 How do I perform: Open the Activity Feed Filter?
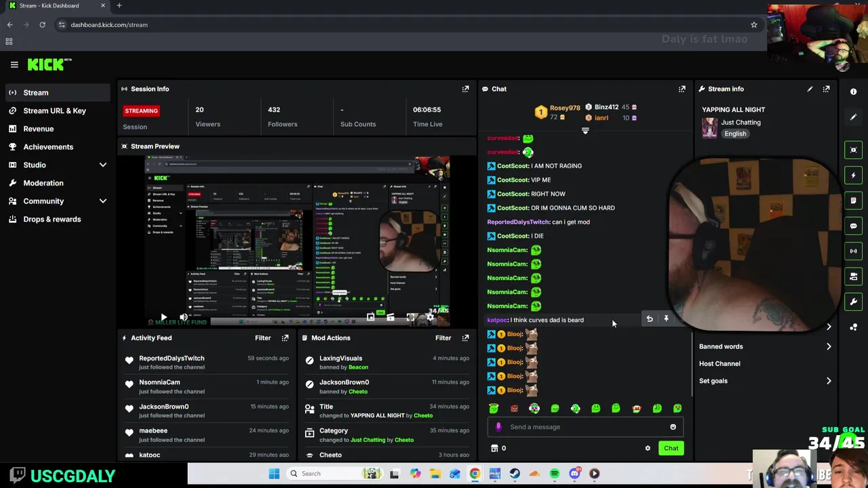(x=262, y=338)
